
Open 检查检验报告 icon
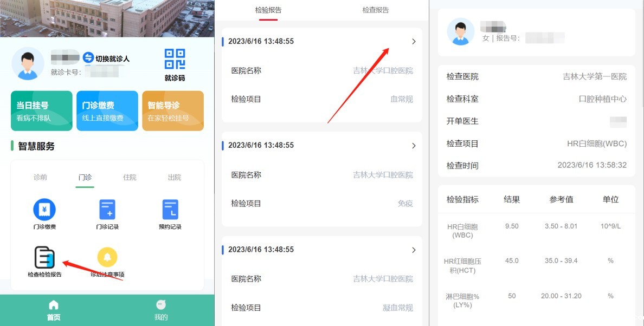[44, 257]
